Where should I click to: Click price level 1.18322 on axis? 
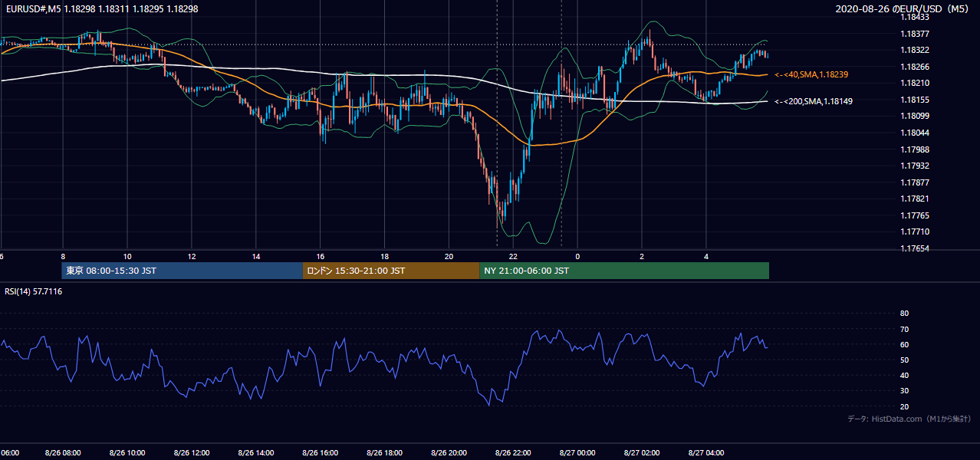pyautogui.click(x=915, y=50)
